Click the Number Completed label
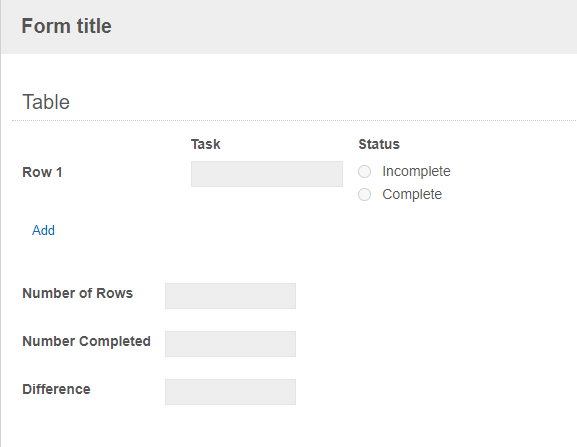The image size is (577, 447). [x=86, y=341]
